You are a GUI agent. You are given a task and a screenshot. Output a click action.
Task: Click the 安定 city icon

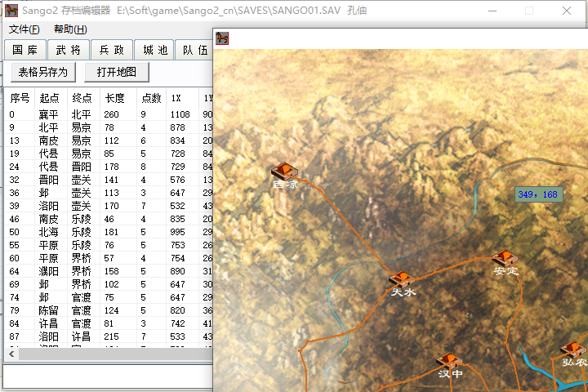[x=505, y=258]
